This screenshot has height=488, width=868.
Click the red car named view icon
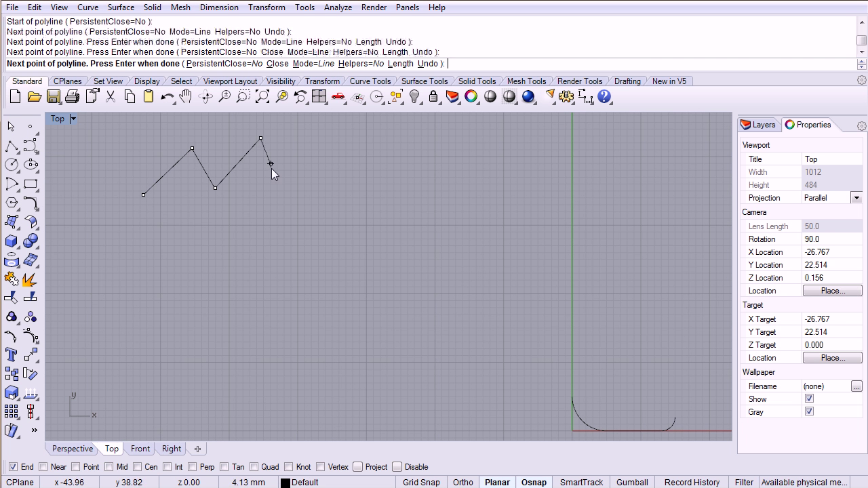[338, 97]
